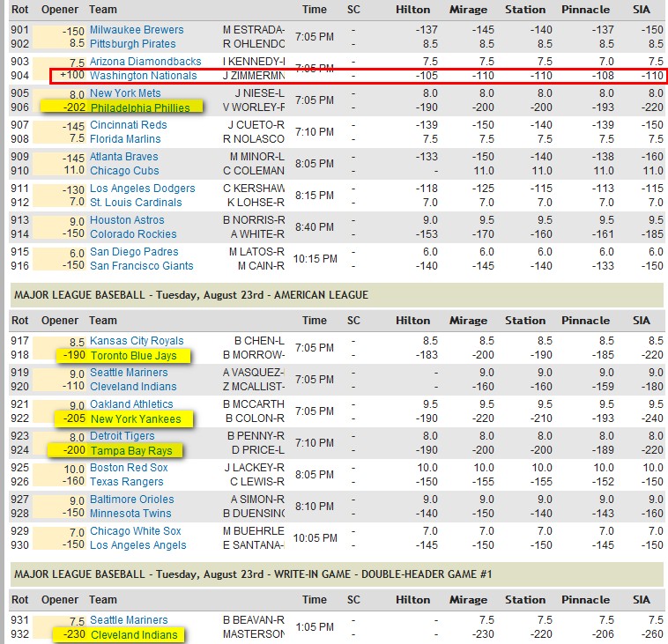
Task: Click Write-In Game Double-Header heading
Action: tap(253, 574)
